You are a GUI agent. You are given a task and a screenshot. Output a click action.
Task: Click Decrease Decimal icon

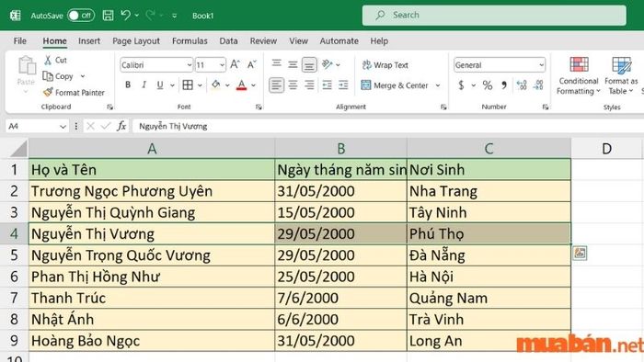(x=538, y=85)
